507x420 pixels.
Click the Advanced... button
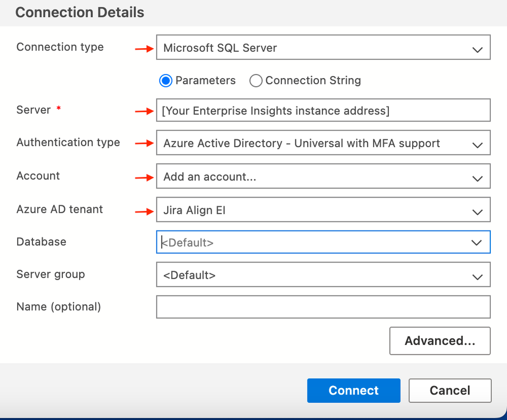(440, 341)
